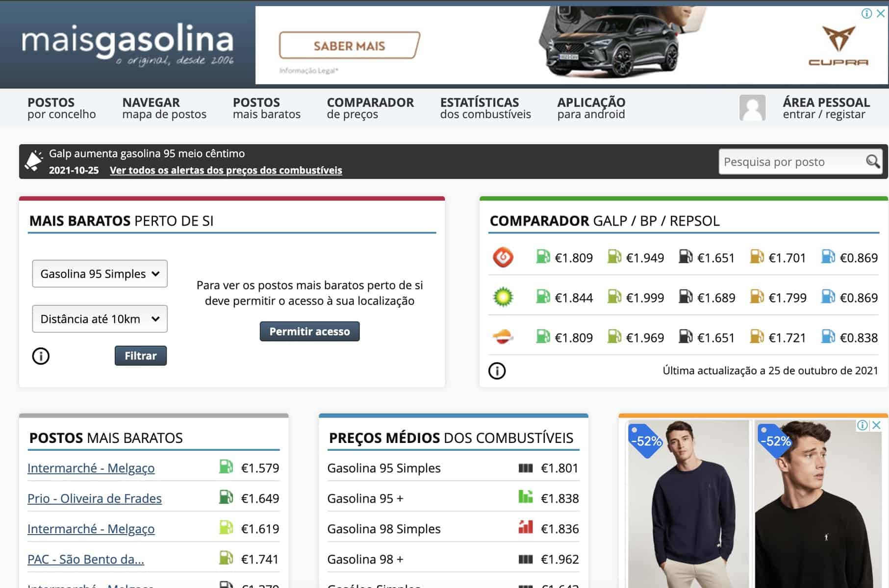Screen dimensions: 889x588
Task: Click the BP brand logo
Action: pyautogui.click(x=503, y=297)
